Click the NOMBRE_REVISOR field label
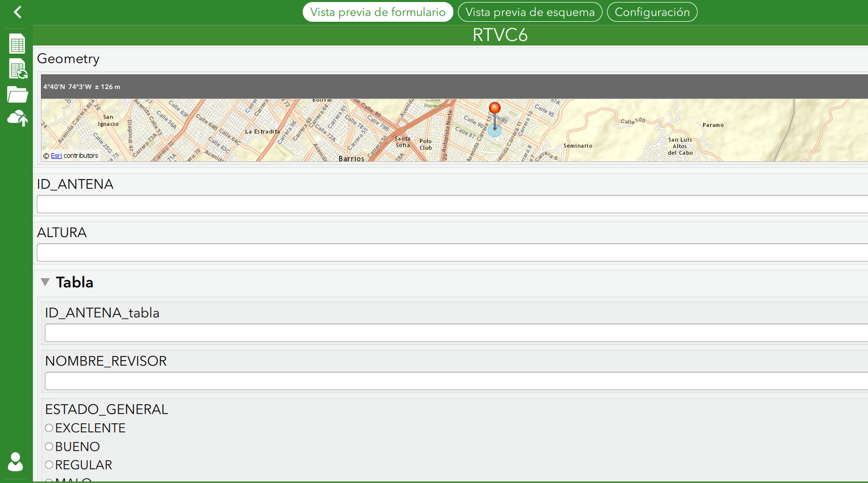 106,361
